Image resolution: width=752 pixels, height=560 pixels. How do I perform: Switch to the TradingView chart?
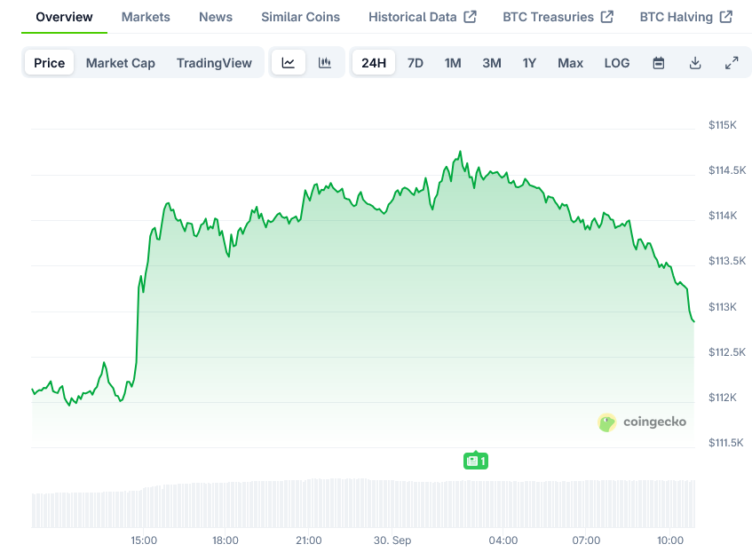tap(214, 63)
